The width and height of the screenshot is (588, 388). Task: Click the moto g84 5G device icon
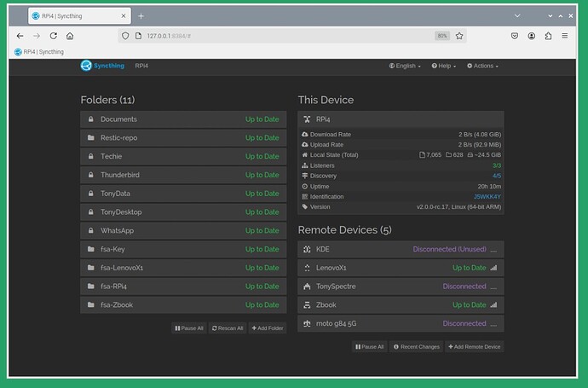(307, 323)
